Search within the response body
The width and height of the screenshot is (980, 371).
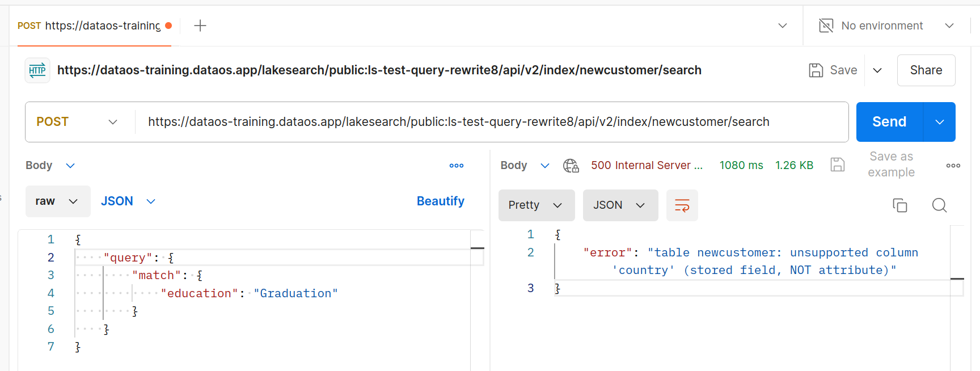940,205
